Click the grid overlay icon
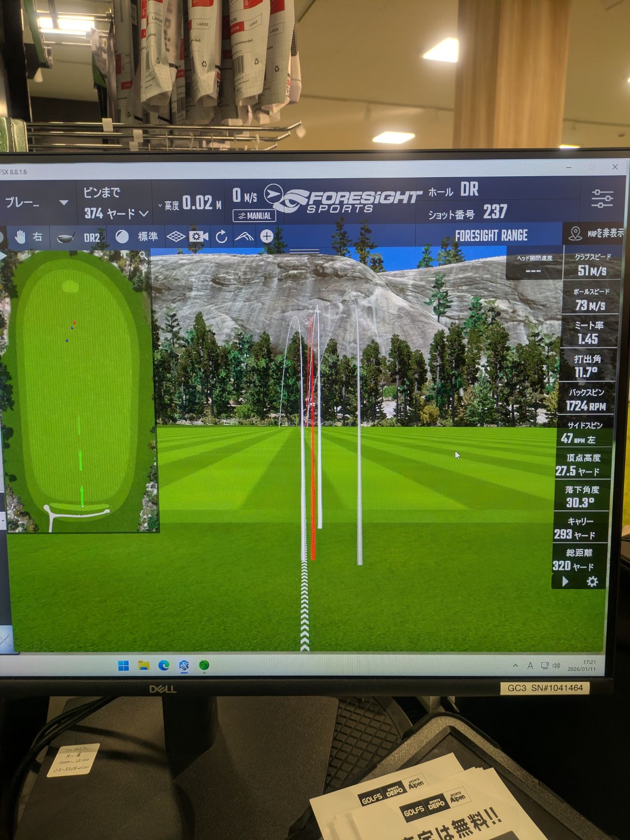The image size is (630, 840). click(x=175, y=237)
